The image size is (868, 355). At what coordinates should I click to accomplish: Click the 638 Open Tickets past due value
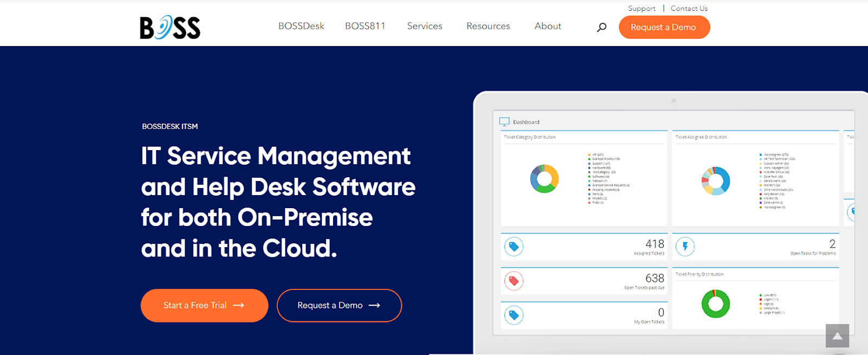pos(655,278)
